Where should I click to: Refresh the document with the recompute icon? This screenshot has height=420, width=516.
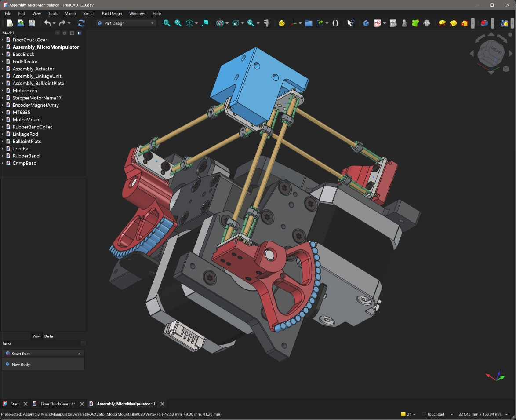(82, 23)
